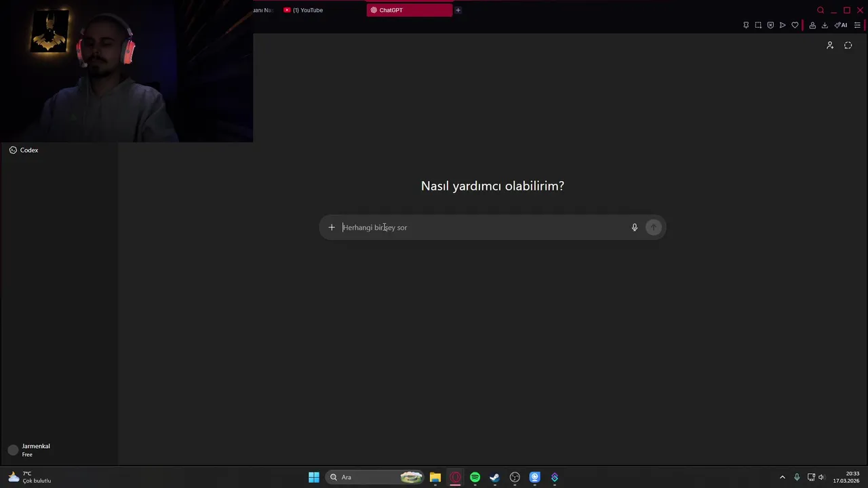
Task: Click the send arrow button in prompt box
Action: pyautogui.click(x=654, y=228)
